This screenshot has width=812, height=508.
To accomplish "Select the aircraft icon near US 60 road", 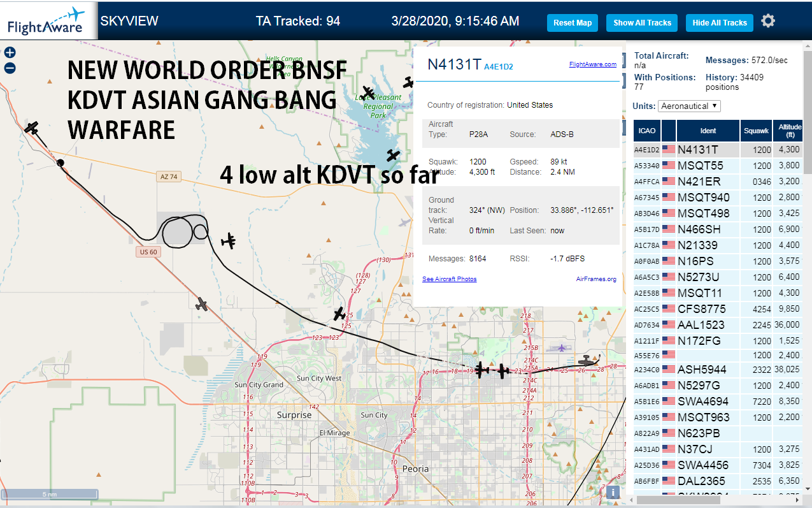I will (202, 304).
